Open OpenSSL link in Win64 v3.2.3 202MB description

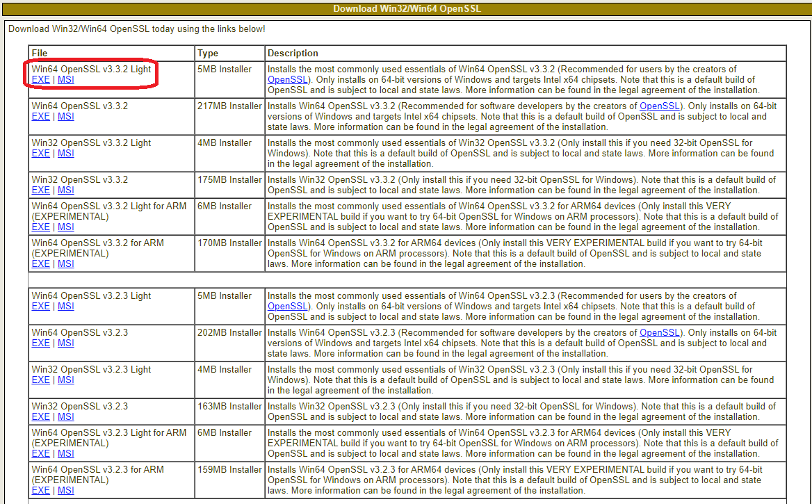(659, 332)
